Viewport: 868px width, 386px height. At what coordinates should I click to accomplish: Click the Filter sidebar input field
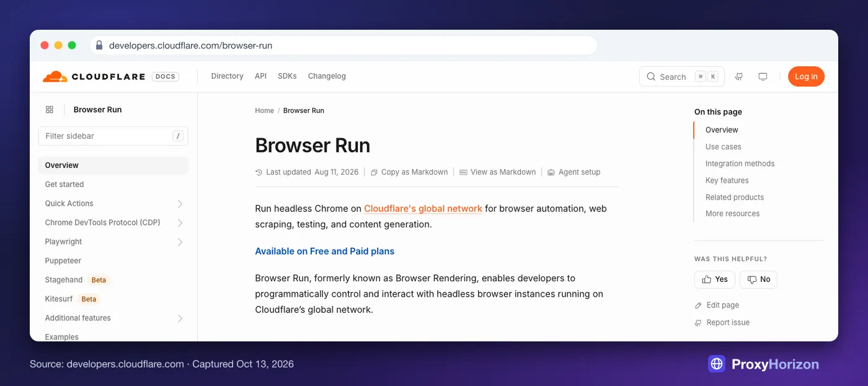pos(113,136)
